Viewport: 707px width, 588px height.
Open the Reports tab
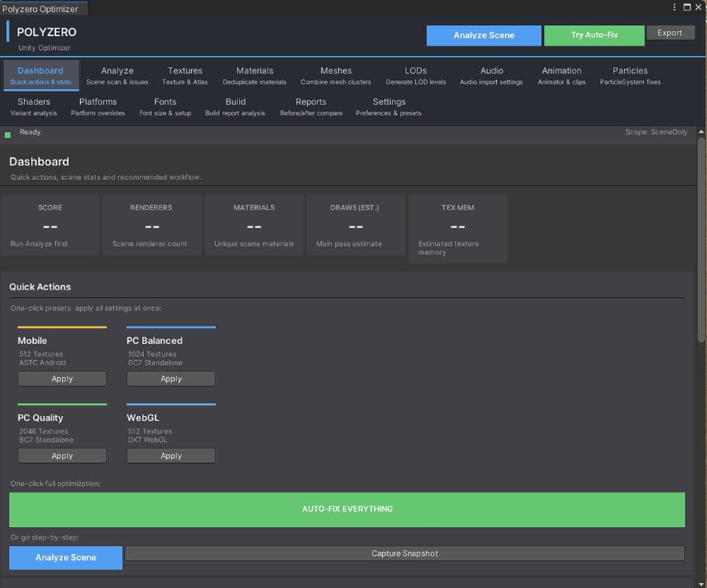(311, 107)
